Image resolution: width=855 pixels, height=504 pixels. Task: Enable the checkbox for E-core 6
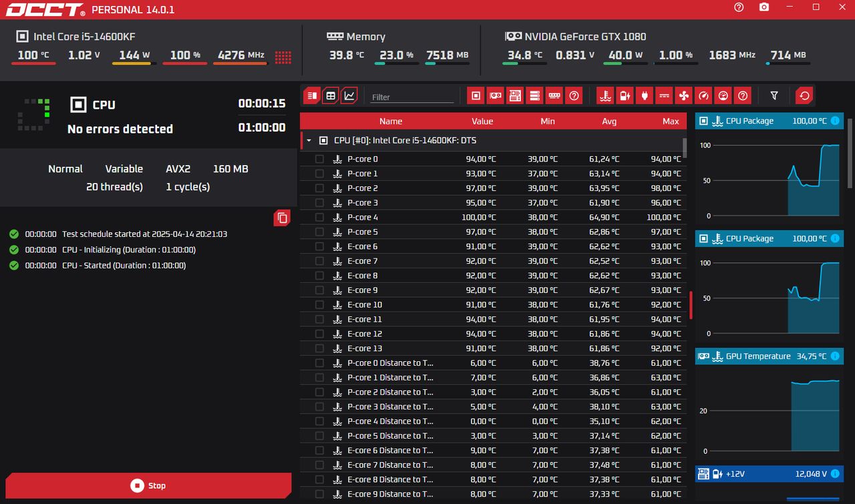[319, 246]
